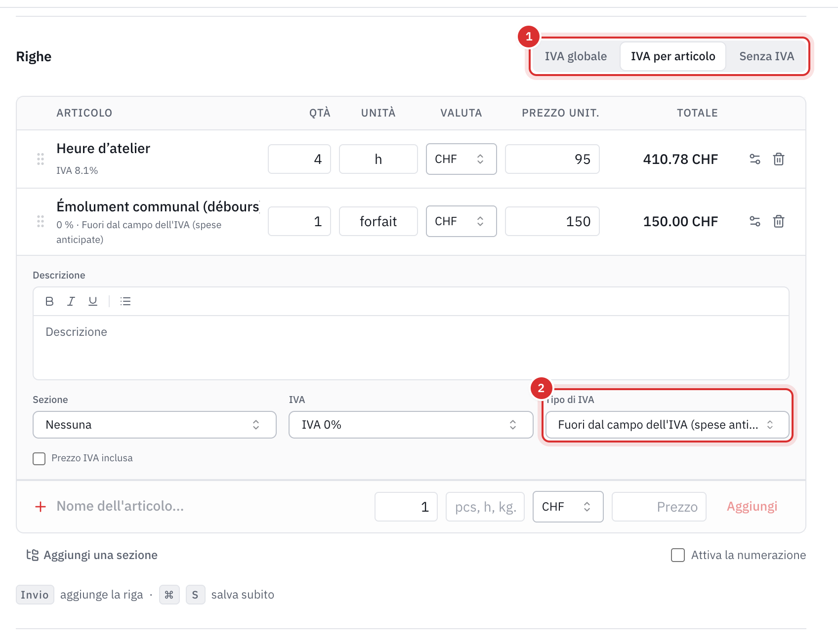The image size is (838, 644).
Task: Click the Heure d'atelier article name
Action: point(103,148)
